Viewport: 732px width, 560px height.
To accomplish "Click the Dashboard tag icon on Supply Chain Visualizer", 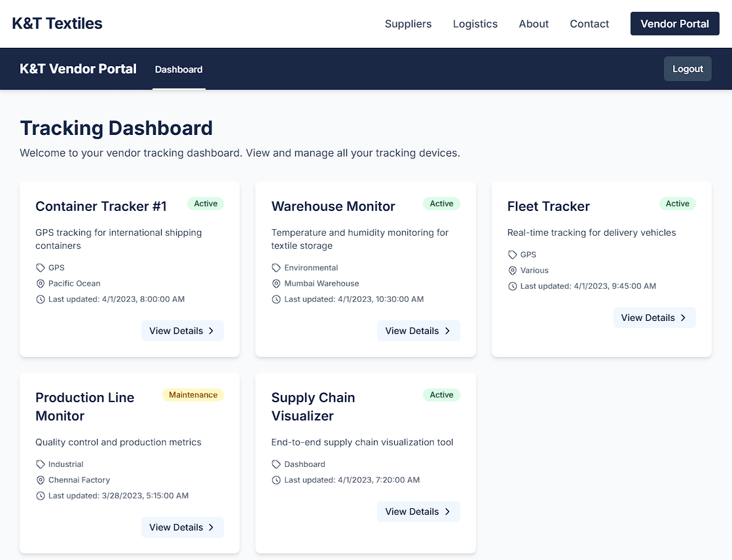I will [x=275, y=464].
